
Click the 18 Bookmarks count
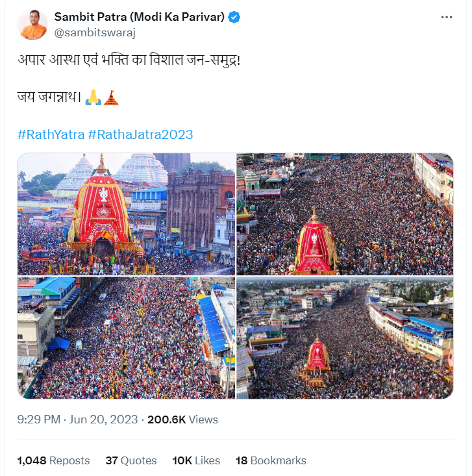(x=271, y=460)
